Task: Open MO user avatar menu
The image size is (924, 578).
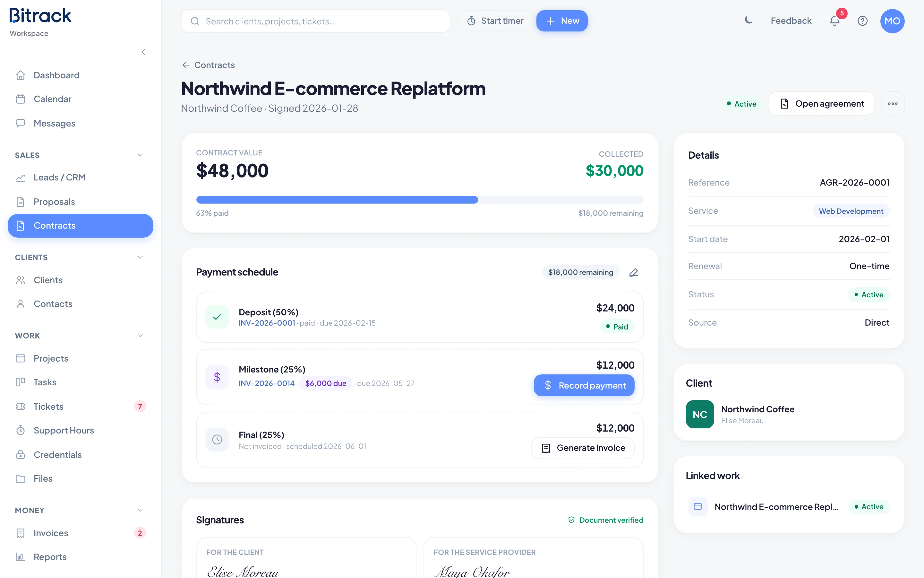Action: (892, 21)
